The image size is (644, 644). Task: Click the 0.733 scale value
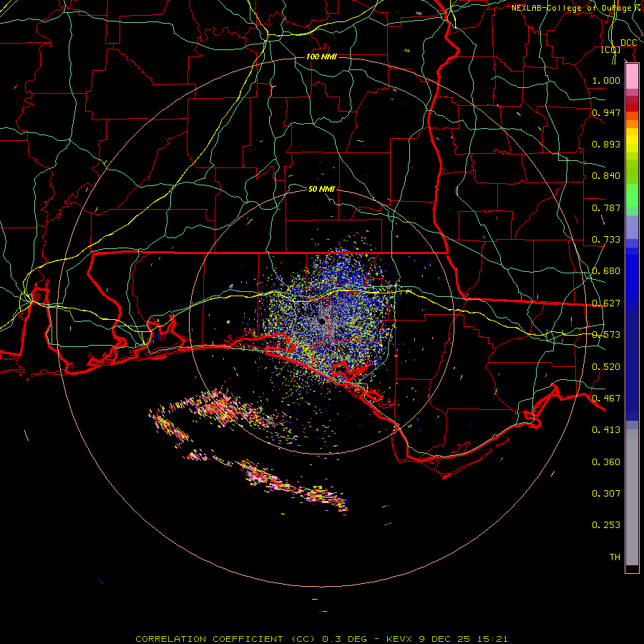click(606, 240)
